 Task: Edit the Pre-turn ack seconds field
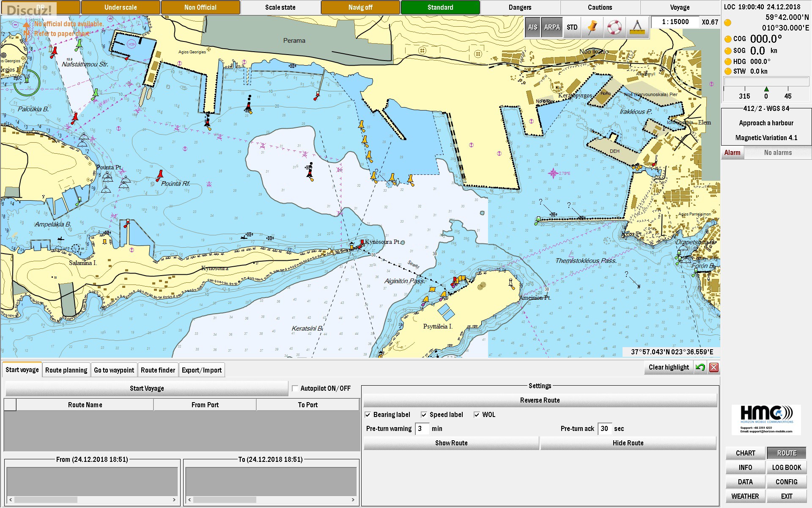(605, 428)
